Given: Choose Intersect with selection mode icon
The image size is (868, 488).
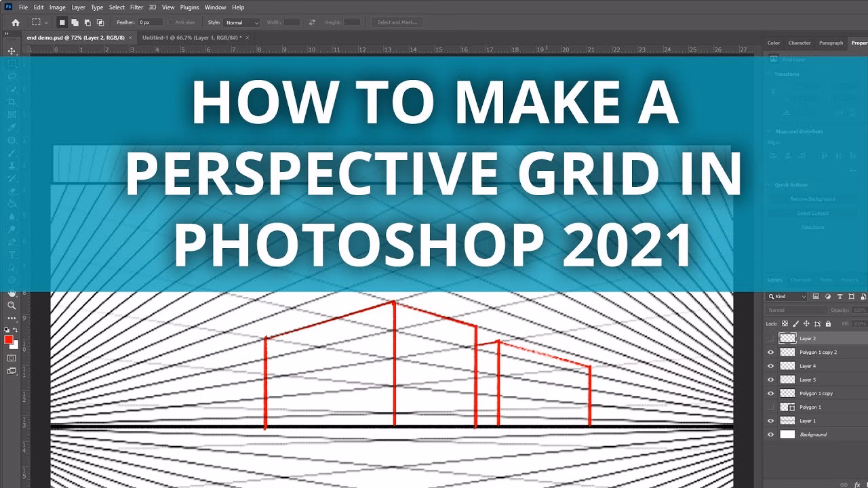Looking at the screenshot, I should pos(100,22).
